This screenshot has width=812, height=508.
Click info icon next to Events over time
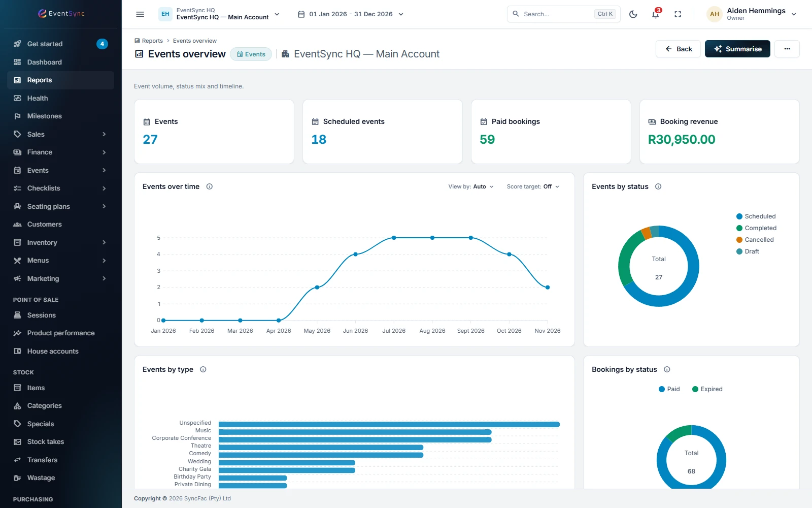209,186
